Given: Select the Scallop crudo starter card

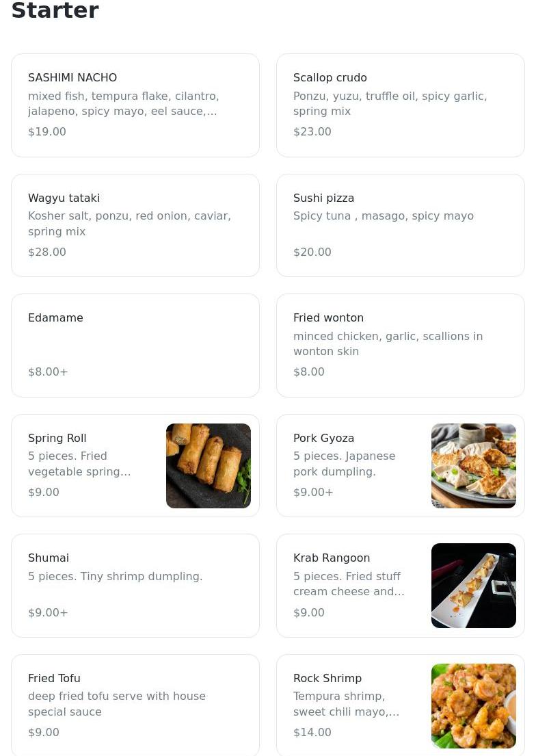Looking at the screenshot, I should 400,105.
